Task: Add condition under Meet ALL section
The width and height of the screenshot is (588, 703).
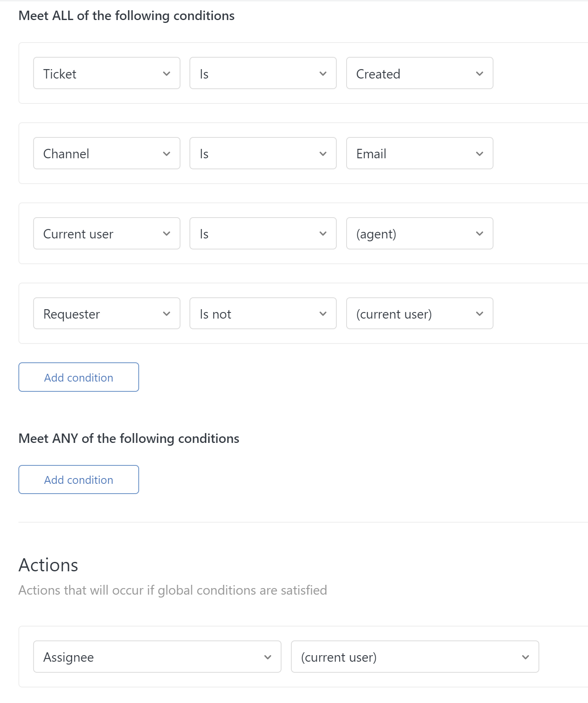Action: click(x=79, y=377)
